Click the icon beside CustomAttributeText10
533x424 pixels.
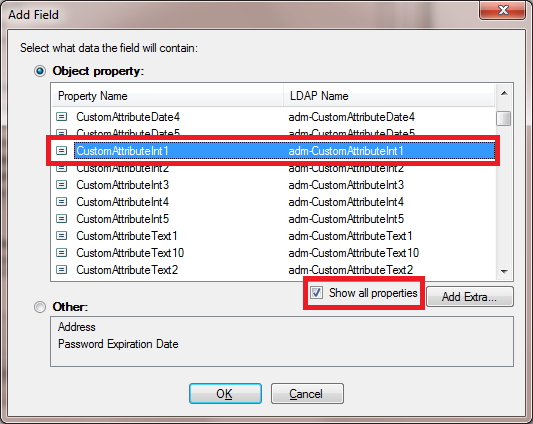[62, 253]
